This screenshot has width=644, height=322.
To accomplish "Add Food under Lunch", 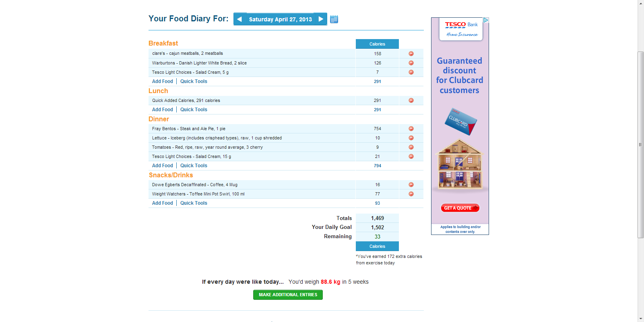I will [x=163, y=110].
